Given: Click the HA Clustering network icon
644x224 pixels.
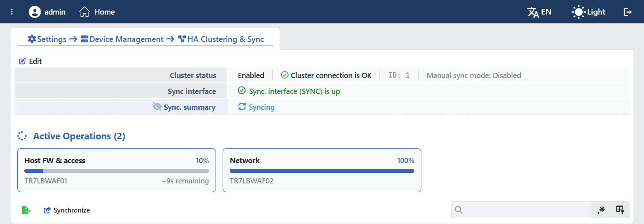Looking at the screenshot, I should point(182,39).
